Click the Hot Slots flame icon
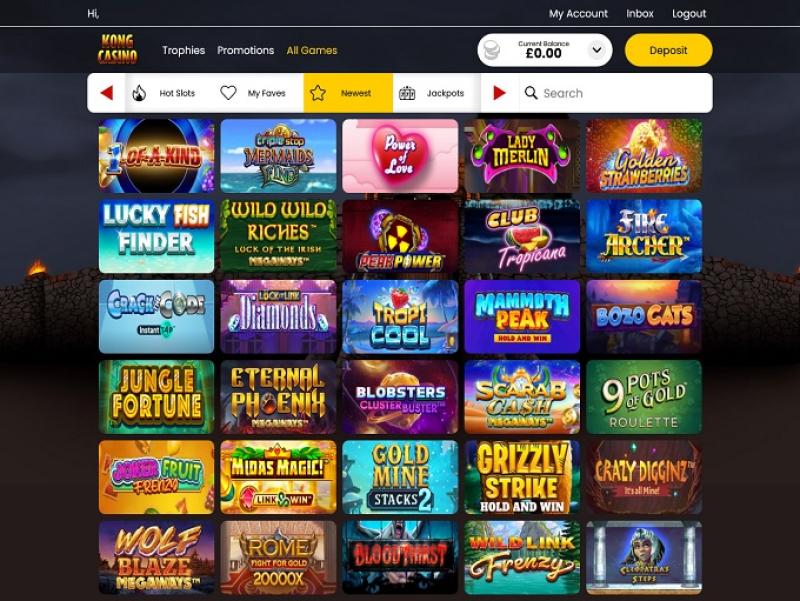 click(139, 93)
